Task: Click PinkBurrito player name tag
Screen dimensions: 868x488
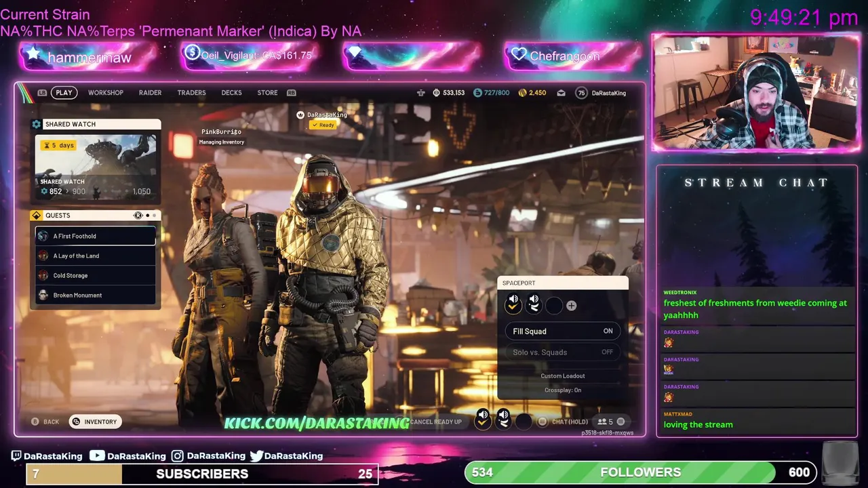Action: 221,131
